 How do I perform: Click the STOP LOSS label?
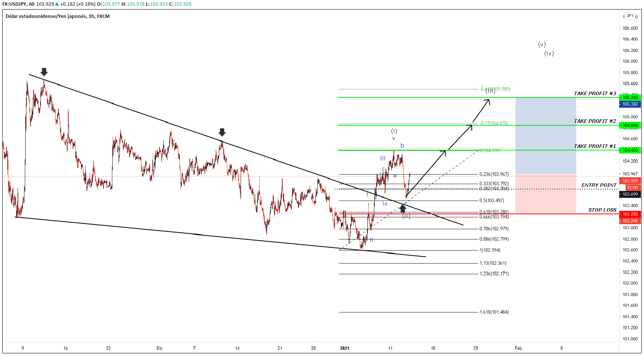[x=602, y=210]
